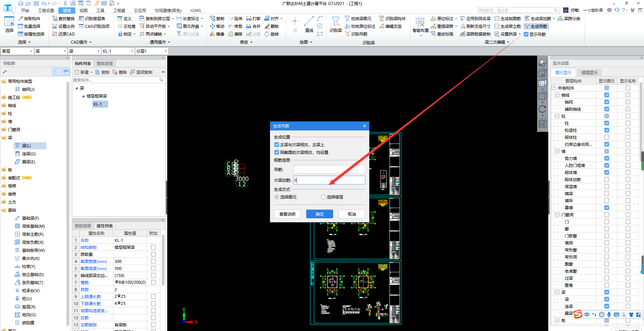Click 上部通长筋 property link
The image size is (644, 331).
pyautogui.click(x=91, y=296)
